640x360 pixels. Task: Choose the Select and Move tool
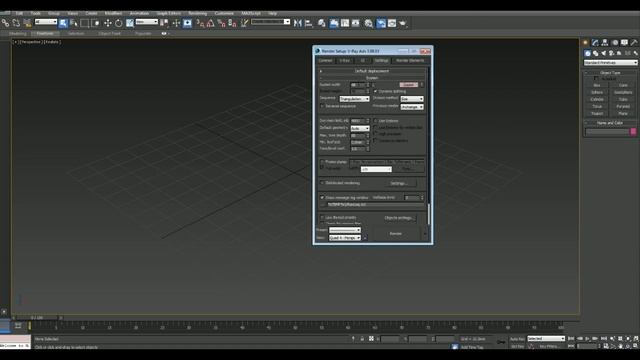click(108, 23)
